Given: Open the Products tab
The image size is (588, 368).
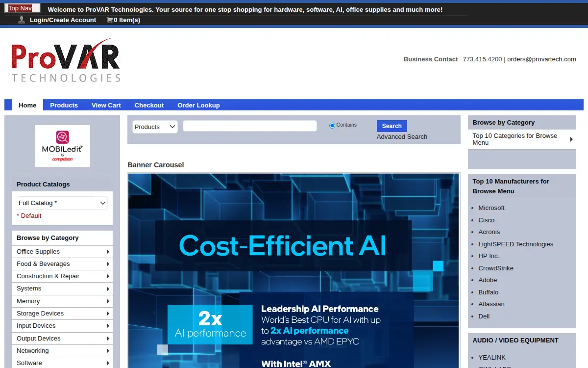Looking at the screenshot, I should [x=64, y=105].
